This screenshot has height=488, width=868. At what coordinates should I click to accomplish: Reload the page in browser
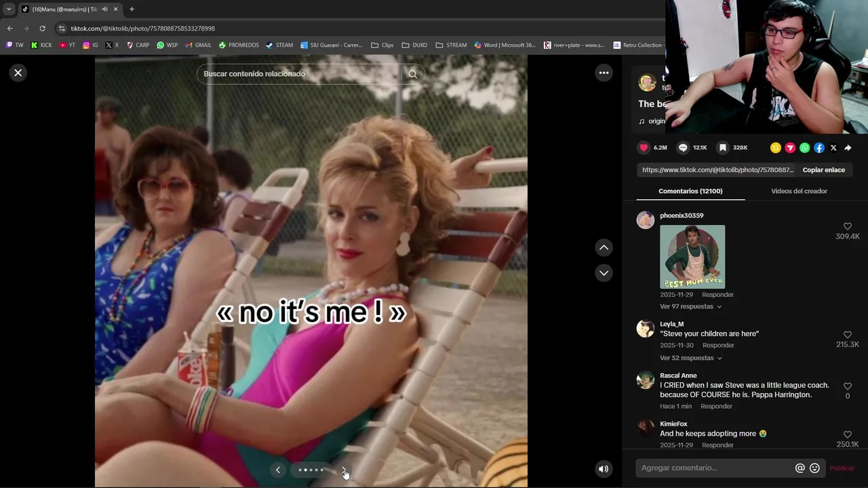[x=42, y=28]
